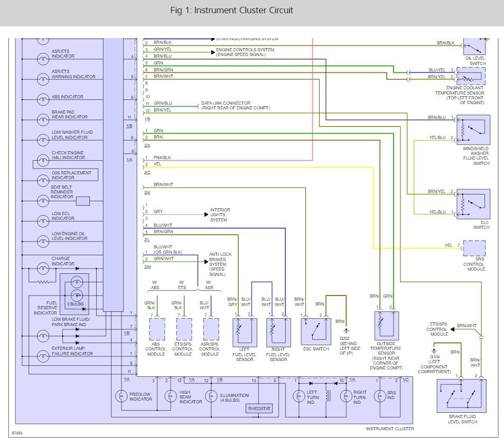The width and height of the screenshot is (504, 444).
Task: Click the Outside Temperature Sensor symbol
Action: (x=387, y=326)
